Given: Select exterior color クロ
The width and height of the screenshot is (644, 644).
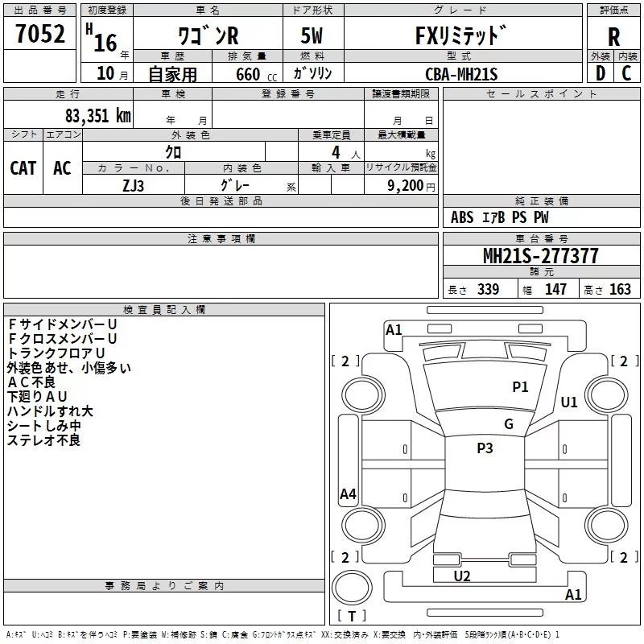Looking at the screenshot, I should [173, 152].
